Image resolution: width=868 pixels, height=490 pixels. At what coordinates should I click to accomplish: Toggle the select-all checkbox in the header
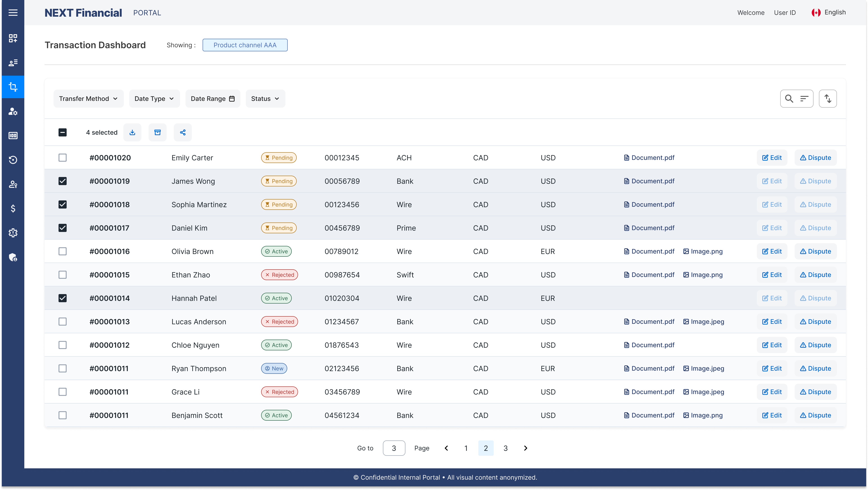[63, 132]
